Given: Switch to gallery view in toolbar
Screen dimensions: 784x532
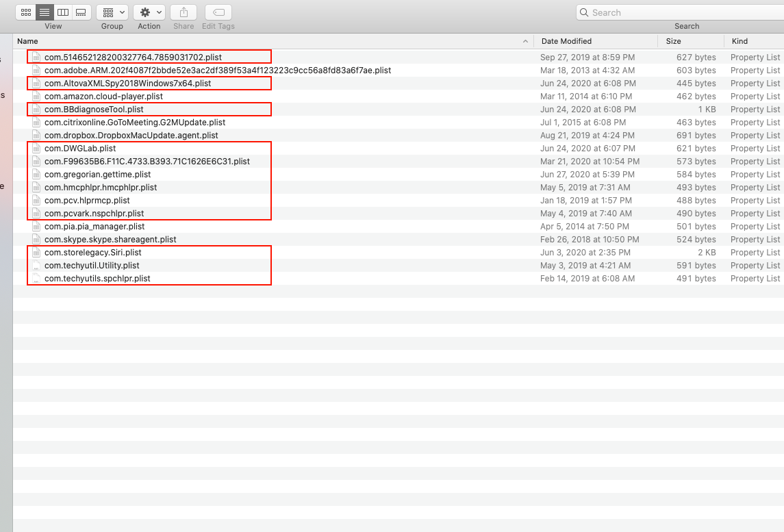Looking at the screenshot, I should coord(81,12).
